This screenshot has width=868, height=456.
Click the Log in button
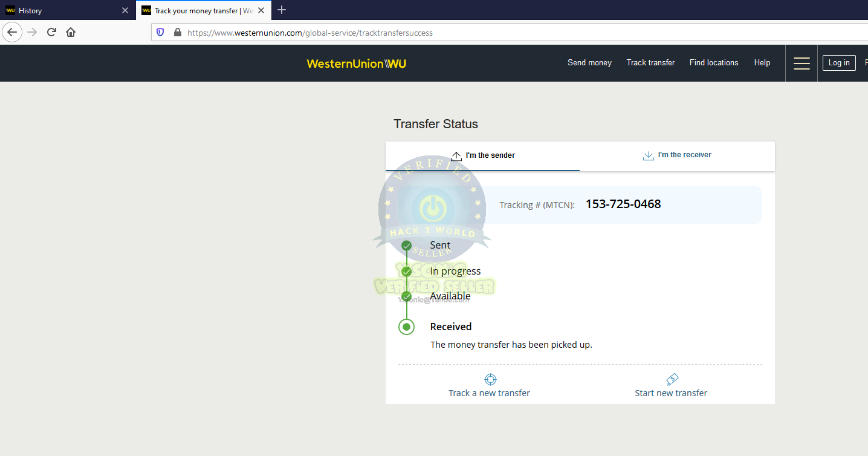(x=839, y=62)
